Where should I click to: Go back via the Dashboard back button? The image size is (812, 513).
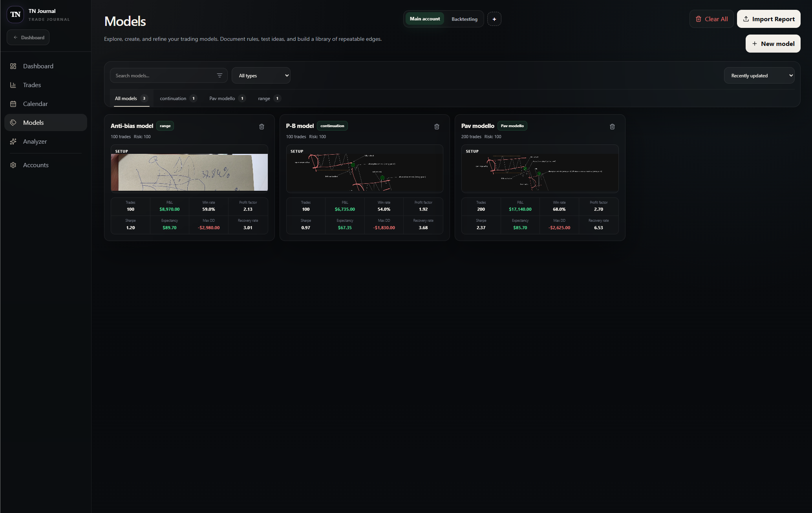pos(28,37)
